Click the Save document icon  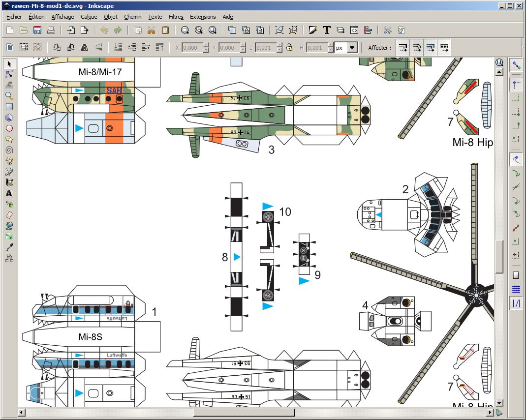[x=37, y=30]
